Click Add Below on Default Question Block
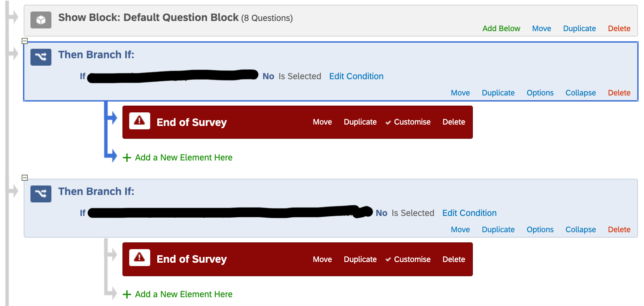 click(x=501, y=28)
